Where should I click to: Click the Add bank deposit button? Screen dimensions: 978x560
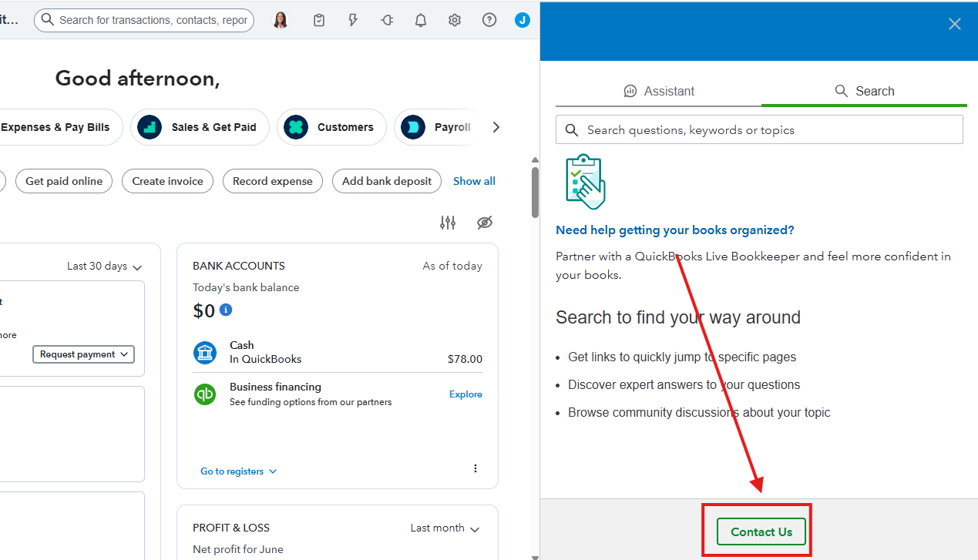387,181
